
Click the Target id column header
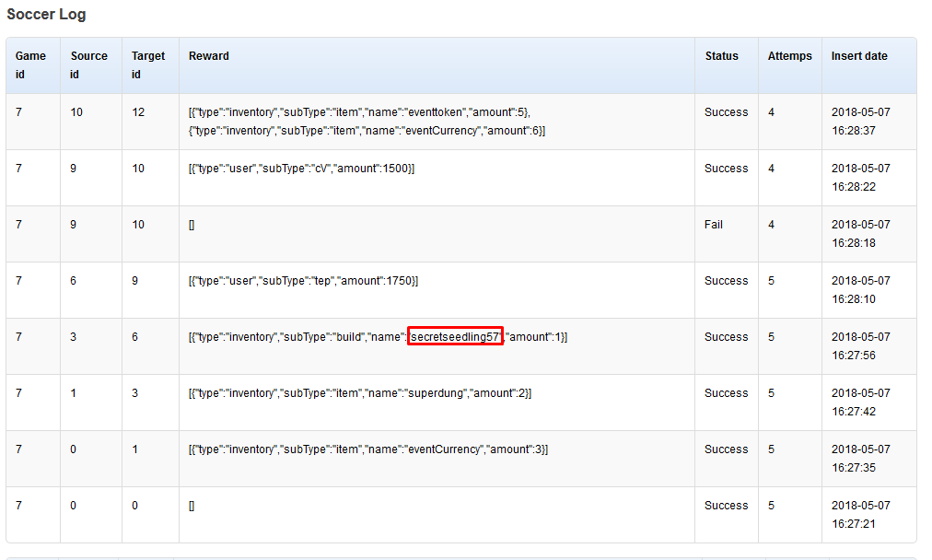pyautogui.click(x=147, y=64)
